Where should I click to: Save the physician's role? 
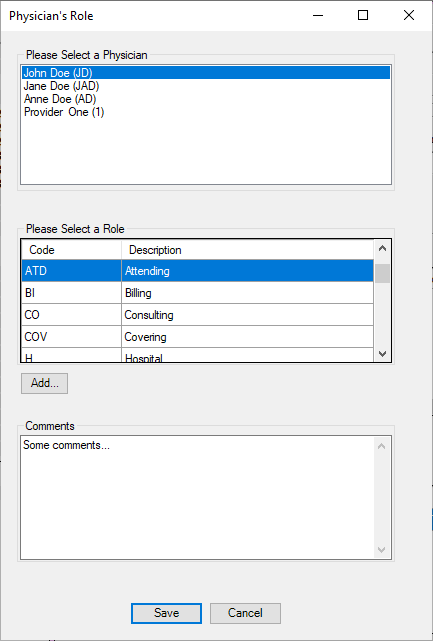[x=166, y=613]
